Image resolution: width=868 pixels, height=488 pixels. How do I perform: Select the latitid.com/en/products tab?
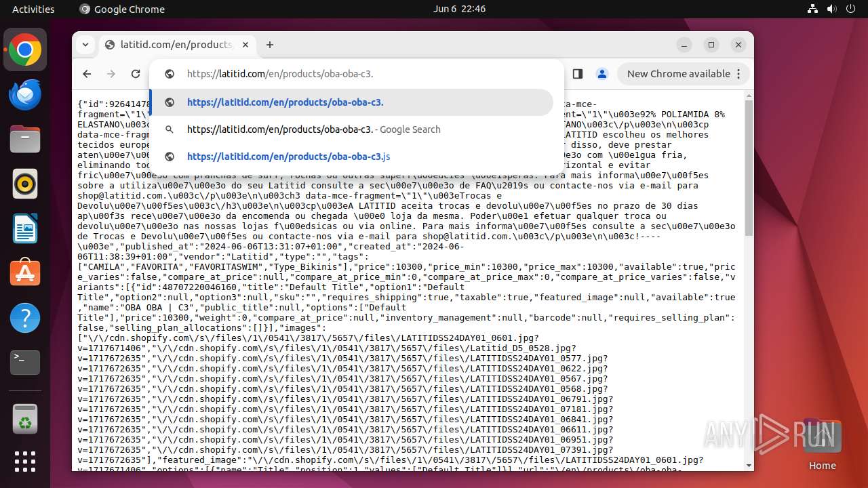tap(178, 45)
